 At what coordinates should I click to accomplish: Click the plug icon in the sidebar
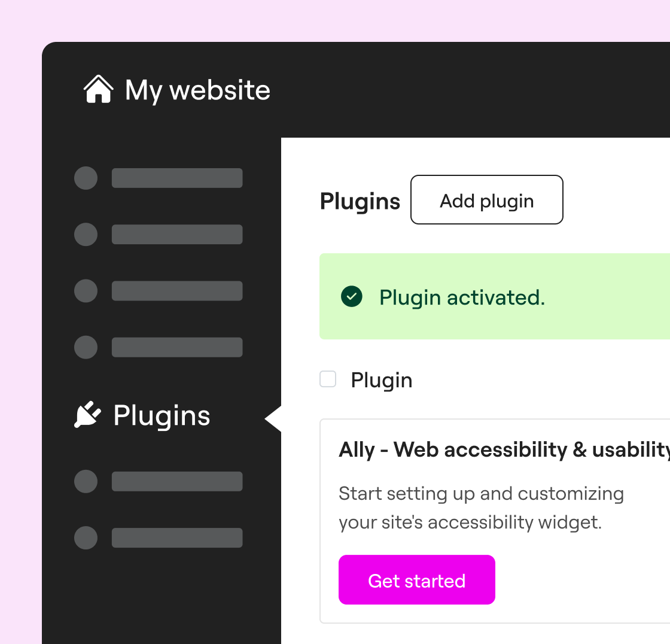87,415
